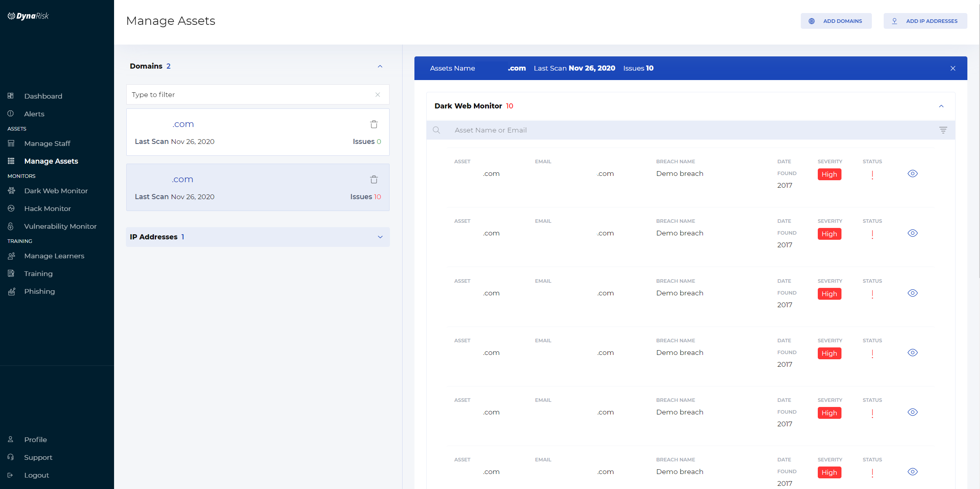This screenshot has height=489, width=980.
Task: Click red status alert icon in first breach row
Action: click(x=872, y=175)
